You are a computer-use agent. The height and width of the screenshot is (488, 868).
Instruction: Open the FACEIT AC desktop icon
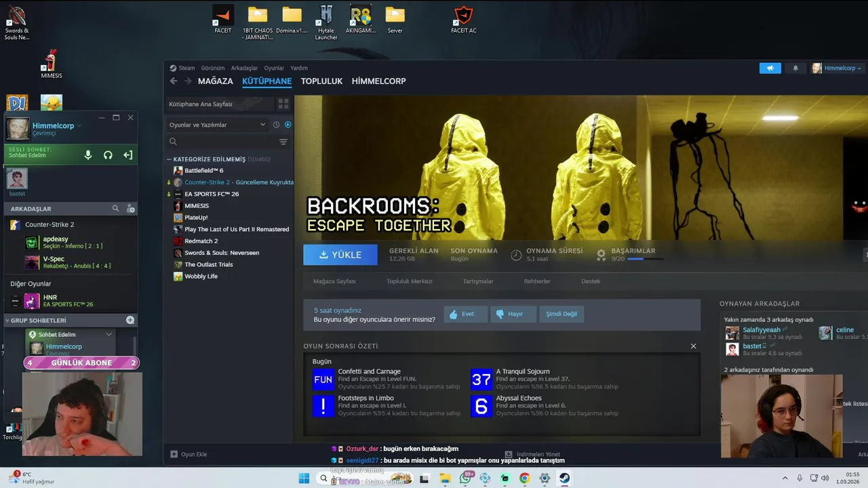464,19
